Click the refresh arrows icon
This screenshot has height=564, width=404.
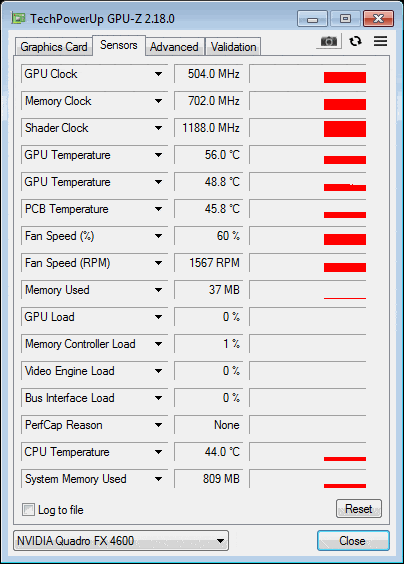355,41
